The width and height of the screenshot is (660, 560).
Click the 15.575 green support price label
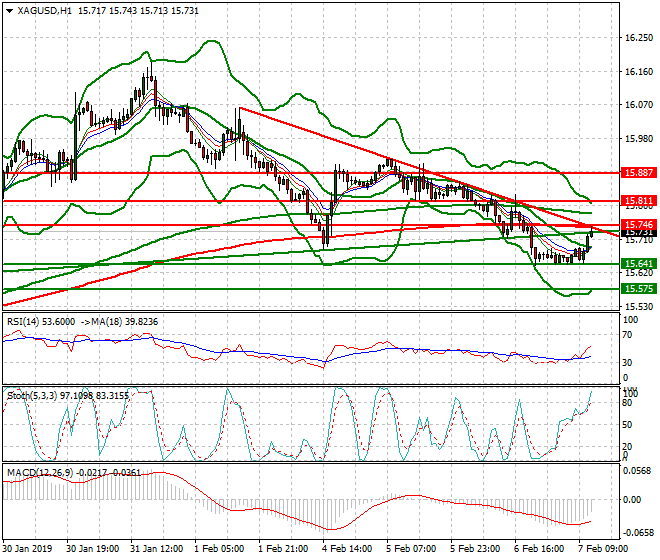point(637,288)
